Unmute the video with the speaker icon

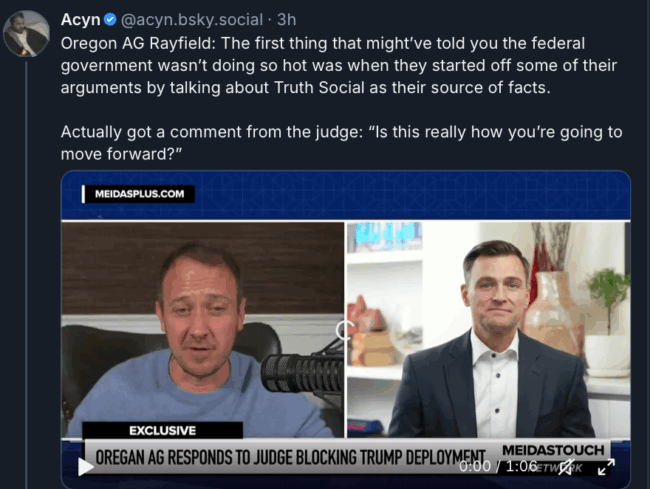(x=566, y=467)
